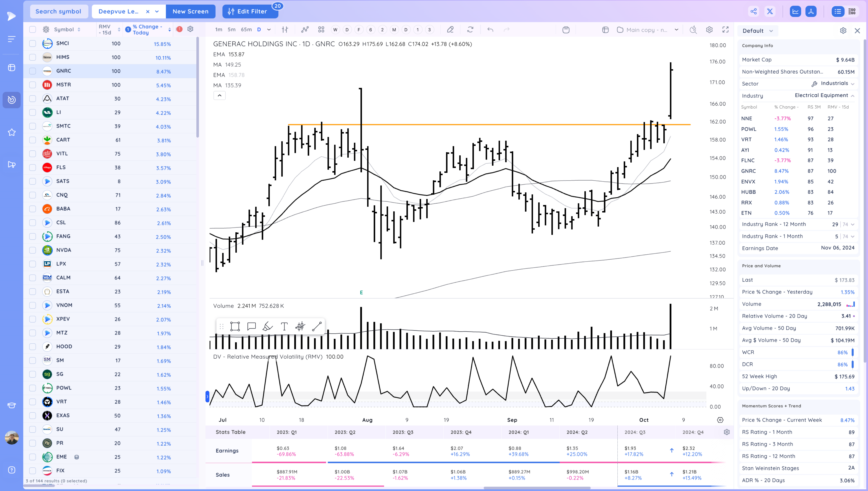Select the 65m timeframe tab
Viewport: 868px width, 491px height.
(x=246, y=30)
